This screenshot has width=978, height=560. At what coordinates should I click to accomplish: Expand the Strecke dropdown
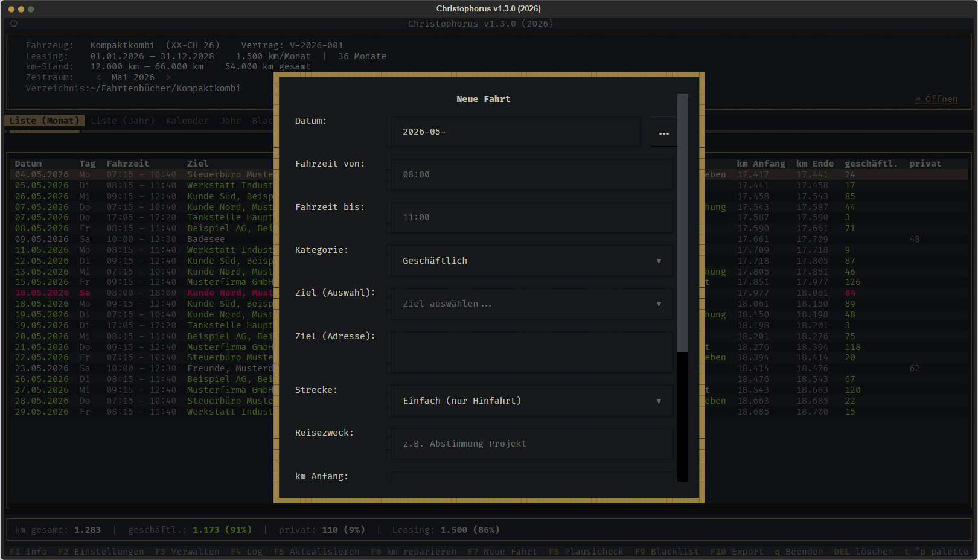pyautogui.click(x=531, y=401)
